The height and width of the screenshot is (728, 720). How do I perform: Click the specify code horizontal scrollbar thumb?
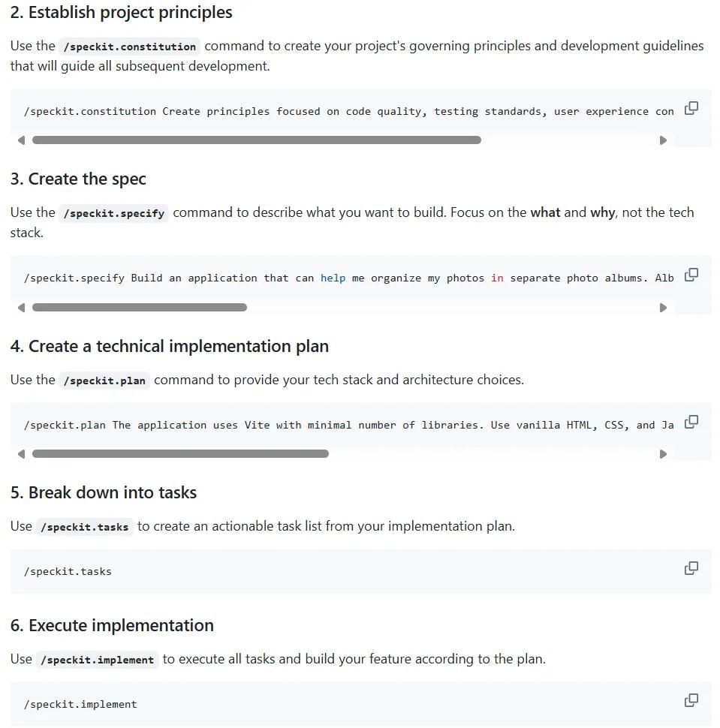click(x=140, y=308)
